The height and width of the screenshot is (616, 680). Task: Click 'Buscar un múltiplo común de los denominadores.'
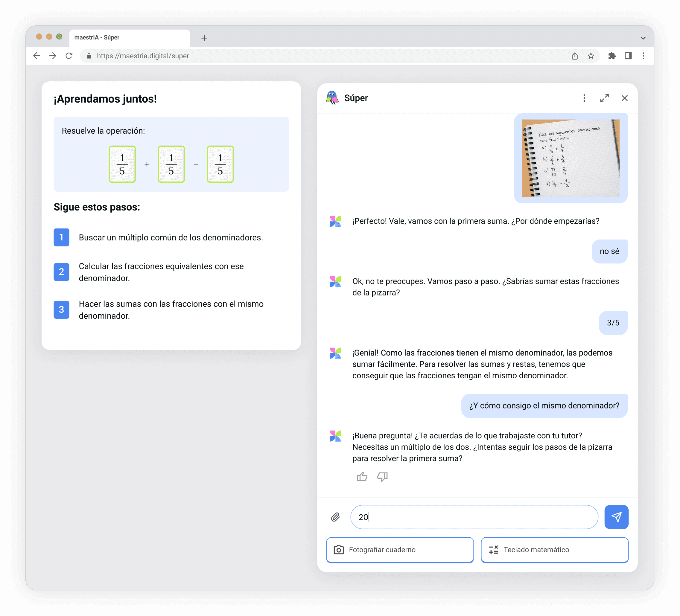click(171, 237)
